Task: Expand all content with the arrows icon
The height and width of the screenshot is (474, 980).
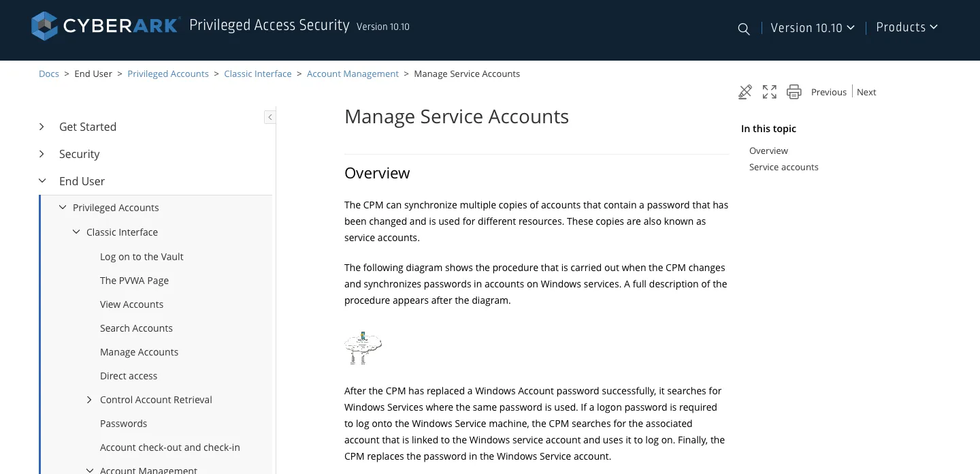Action: tap(770, 92)
